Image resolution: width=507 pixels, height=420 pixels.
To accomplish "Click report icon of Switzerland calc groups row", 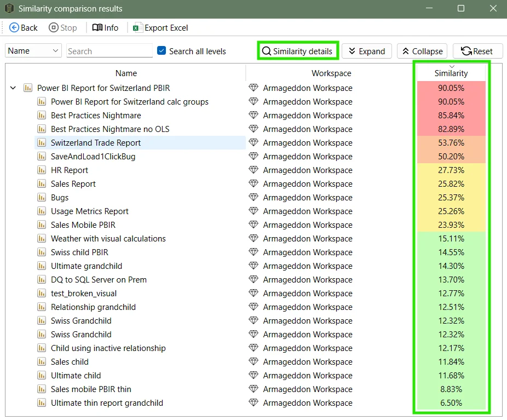I will 42,101.
